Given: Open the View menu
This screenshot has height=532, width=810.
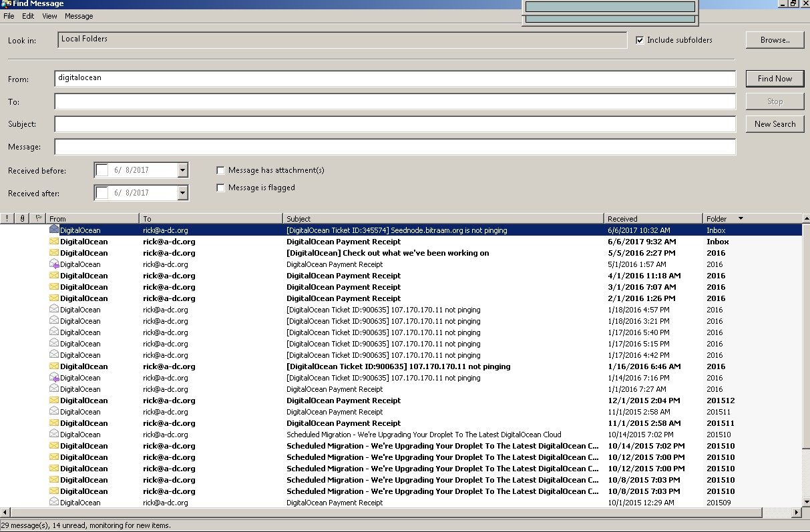Looking at the screenshot, I should click(49, 16).
